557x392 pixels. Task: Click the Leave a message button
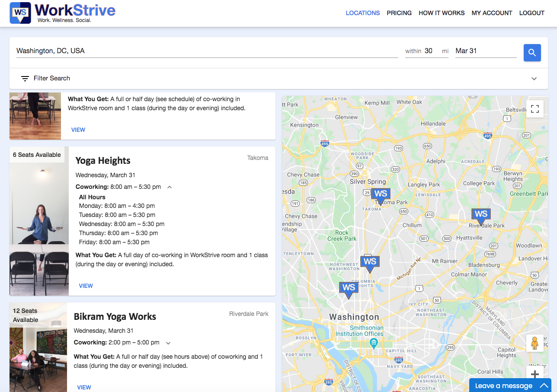point(510,386)
